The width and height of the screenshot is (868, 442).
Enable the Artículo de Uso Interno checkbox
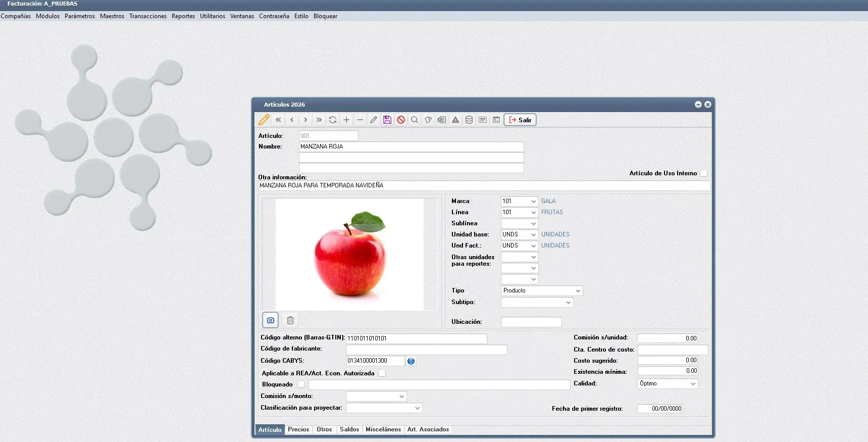pyautogui.click(x=703, y=173)
